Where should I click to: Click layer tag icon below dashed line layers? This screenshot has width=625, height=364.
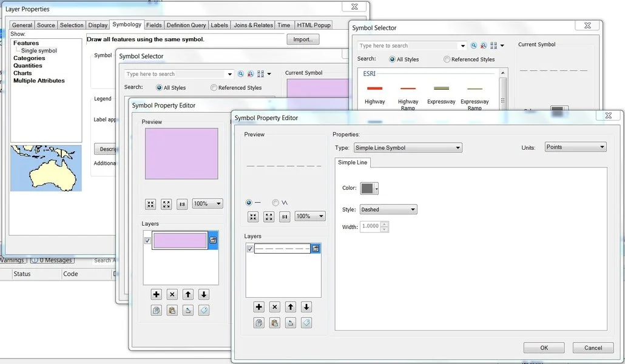click(x=306, y=323)
